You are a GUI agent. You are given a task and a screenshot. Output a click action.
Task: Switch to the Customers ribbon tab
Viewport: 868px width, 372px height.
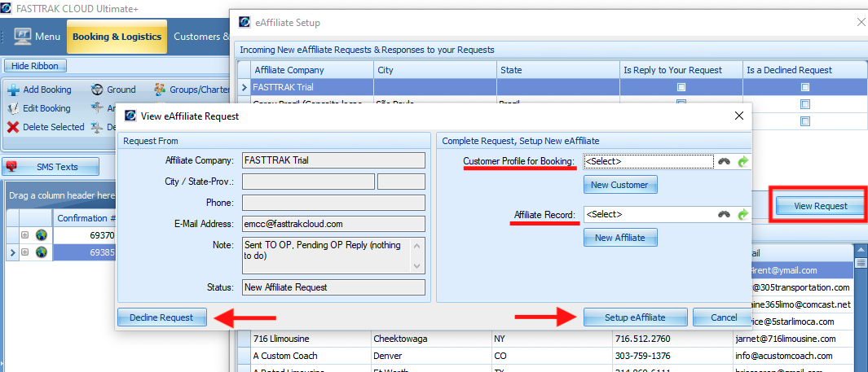(201, 37)
